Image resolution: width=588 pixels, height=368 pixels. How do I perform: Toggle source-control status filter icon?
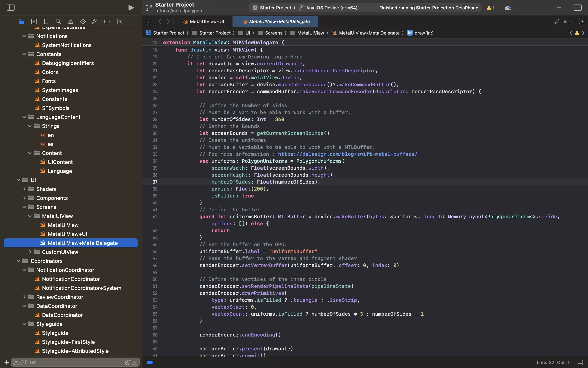pyautogui.click(x=135, y=362)
